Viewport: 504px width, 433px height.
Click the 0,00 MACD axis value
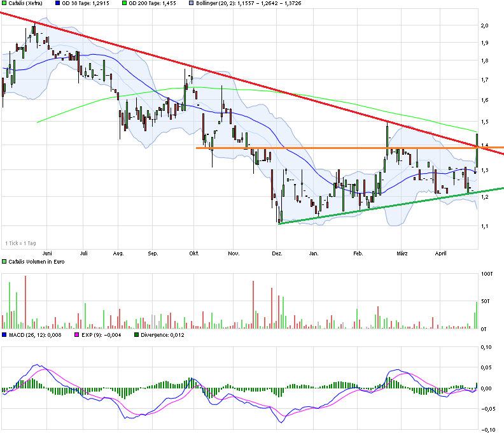pos(486,388)
